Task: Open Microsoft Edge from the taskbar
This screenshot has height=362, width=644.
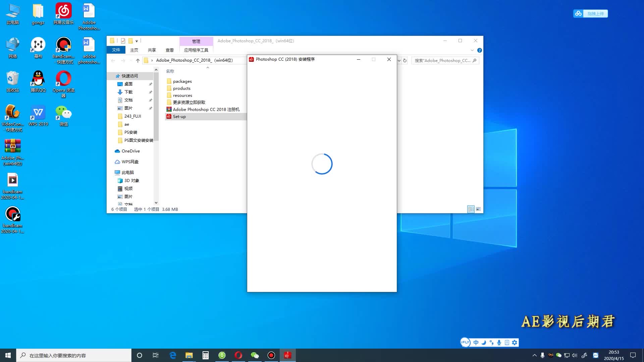Action: [173, 355]
